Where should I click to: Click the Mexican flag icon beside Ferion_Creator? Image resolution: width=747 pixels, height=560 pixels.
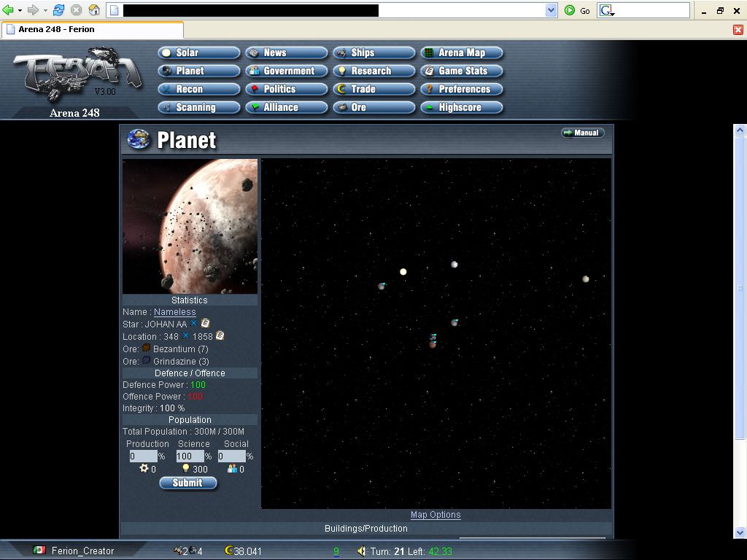pos(39,551)
